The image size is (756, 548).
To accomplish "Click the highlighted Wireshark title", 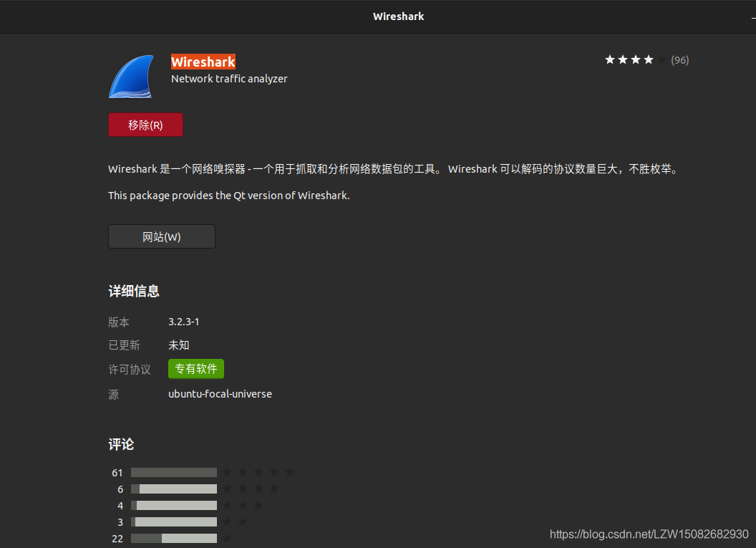I will click(x=203, y=62).
